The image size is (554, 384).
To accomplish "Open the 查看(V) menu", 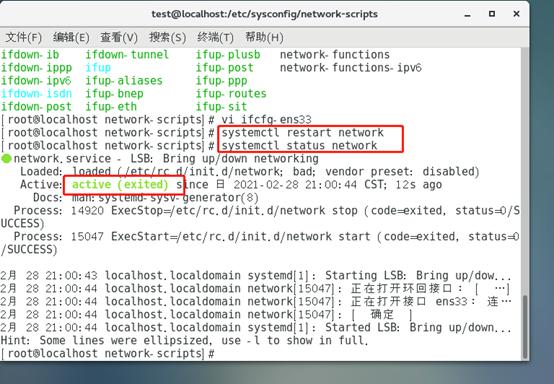I will pos(119,37).
